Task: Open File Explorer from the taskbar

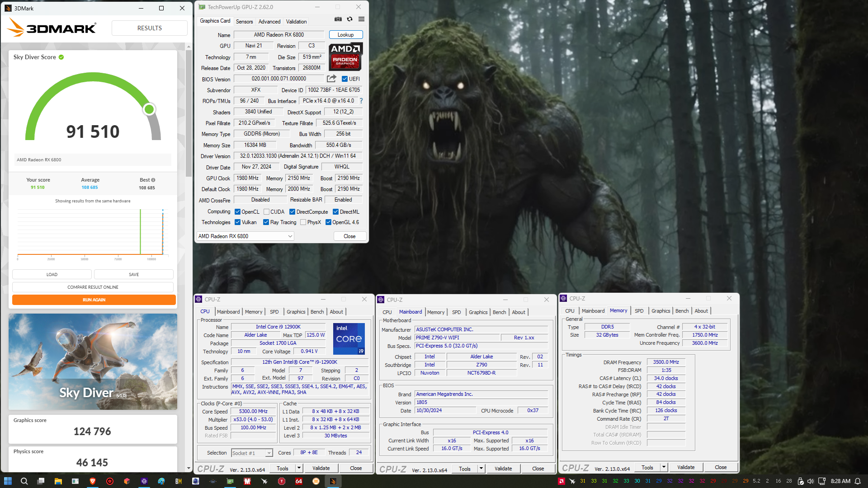Action: 58,481
